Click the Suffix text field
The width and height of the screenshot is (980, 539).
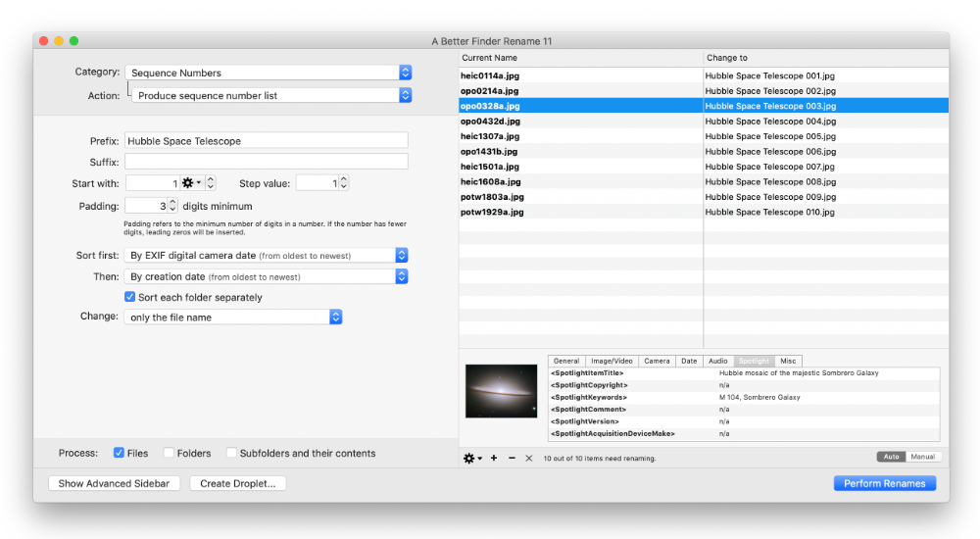click(x=266, y=162)
